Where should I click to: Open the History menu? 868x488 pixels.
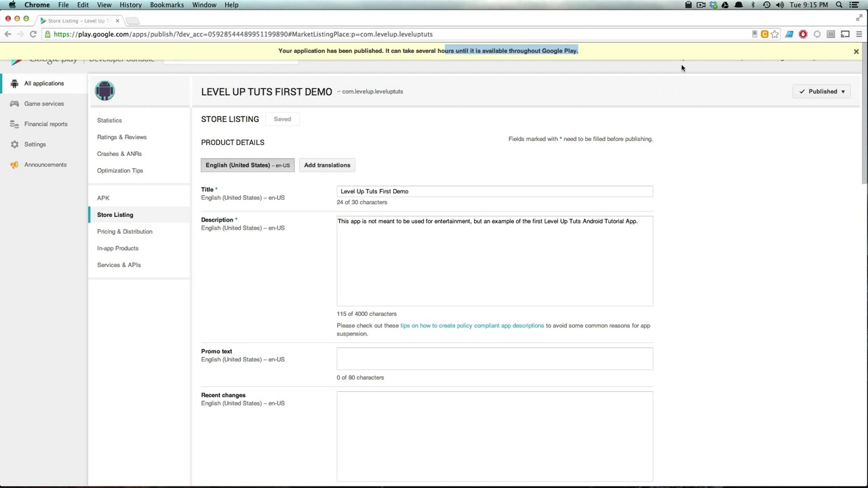[130, 5]
